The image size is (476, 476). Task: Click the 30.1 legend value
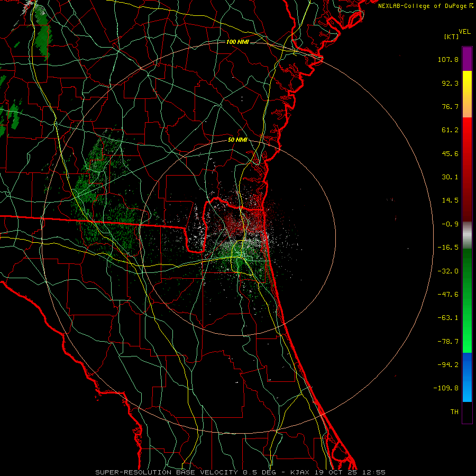(450, 177)
